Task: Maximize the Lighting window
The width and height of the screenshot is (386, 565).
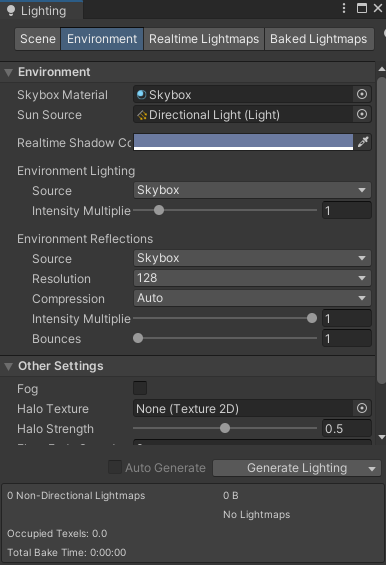Action: pyautogui.click(x=361, y=8)
